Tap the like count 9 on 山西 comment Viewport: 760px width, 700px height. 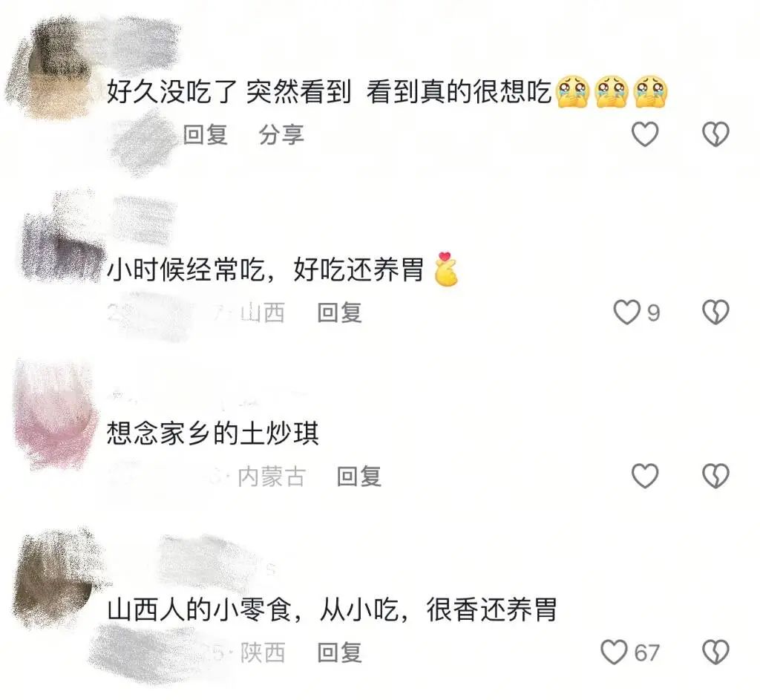(653, 313)
